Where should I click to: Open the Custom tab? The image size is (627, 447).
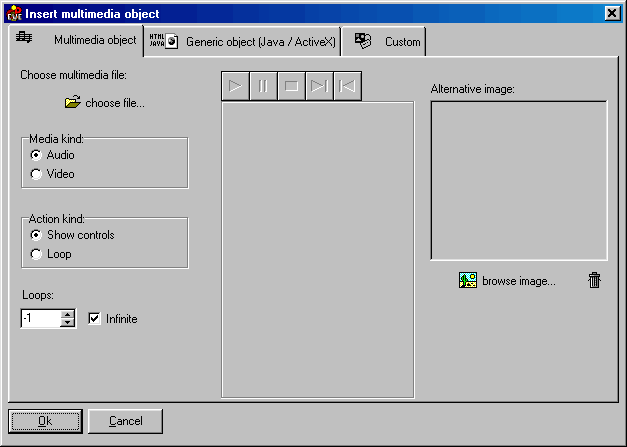(x=388, y=42)
